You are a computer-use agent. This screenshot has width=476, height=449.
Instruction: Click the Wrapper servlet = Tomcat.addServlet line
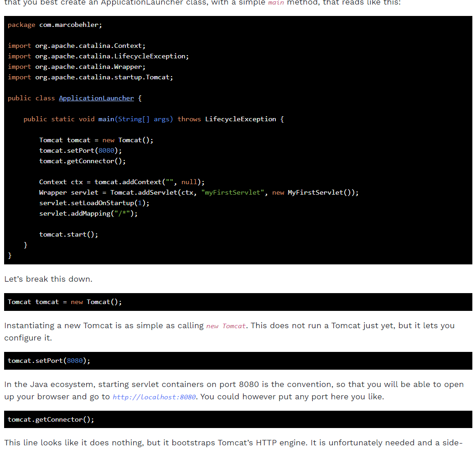point(199,192)
